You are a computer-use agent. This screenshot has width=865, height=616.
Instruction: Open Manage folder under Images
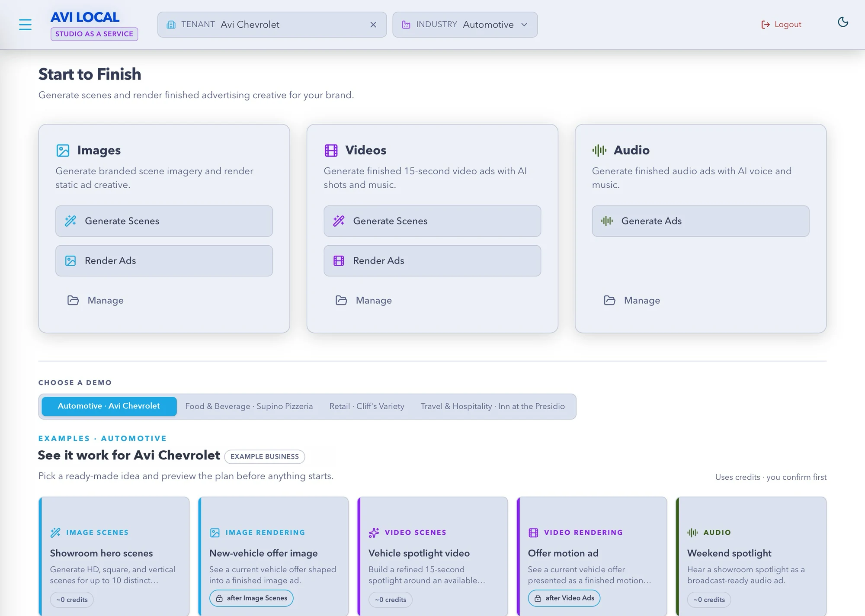[x=96, y=300]
